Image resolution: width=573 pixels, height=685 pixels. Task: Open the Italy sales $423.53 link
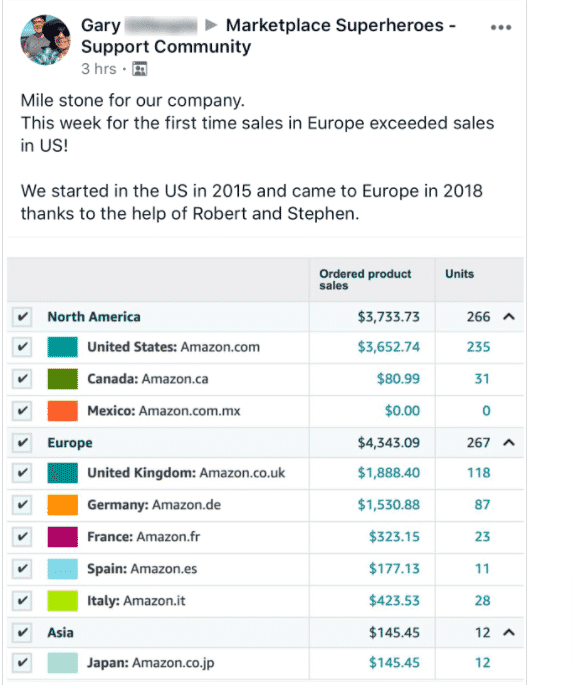click(x=394, y=601)
